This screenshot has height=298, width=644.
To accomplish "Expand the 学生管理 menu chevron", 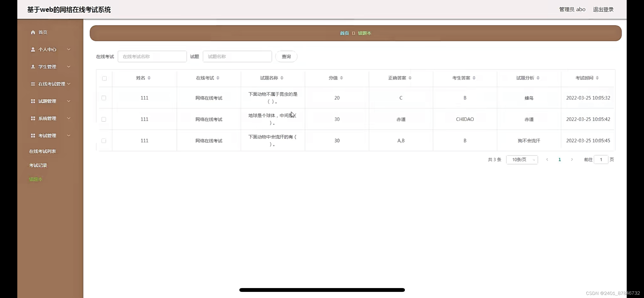I will (x=69, y=66).
